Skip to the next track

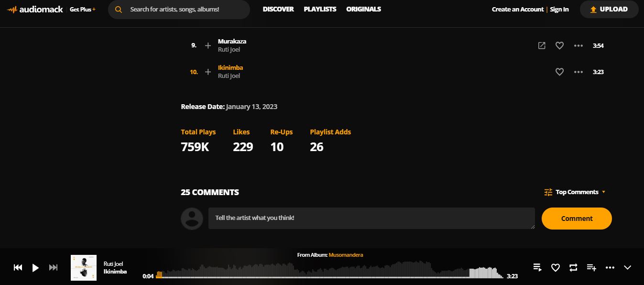point(54,268)
